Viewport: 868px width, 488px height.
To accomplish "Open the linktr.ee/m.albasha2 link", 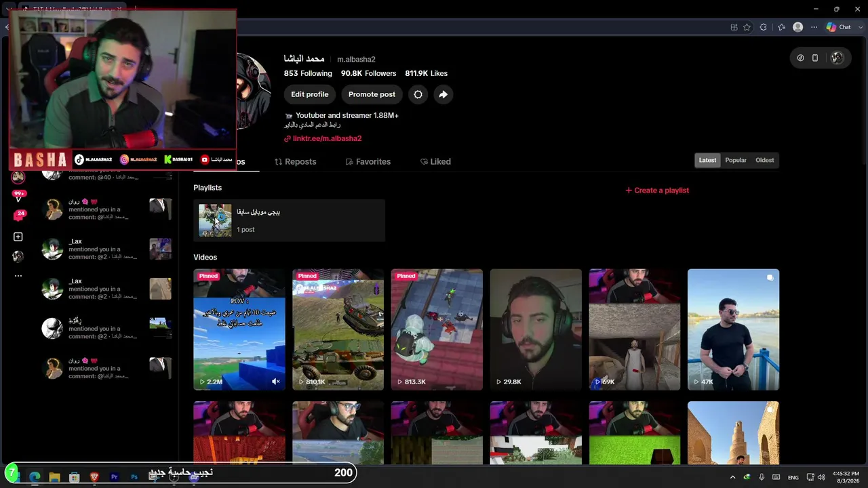I will tap(327, 138).
